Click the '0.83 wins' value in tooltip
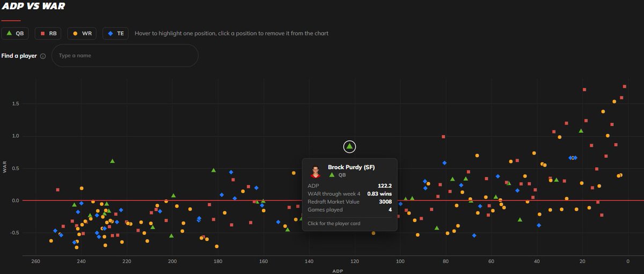 coord(379,193)
